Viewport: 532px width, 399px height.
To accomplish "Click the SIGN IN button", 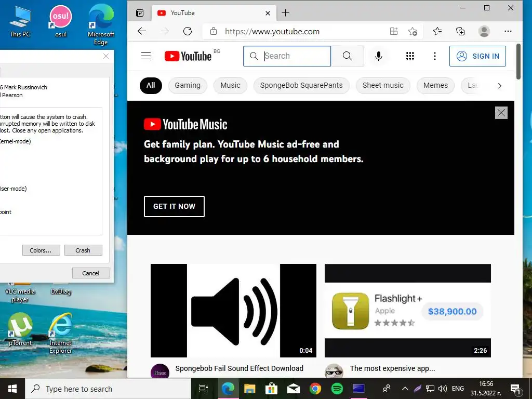I will (x=478, y=56).
